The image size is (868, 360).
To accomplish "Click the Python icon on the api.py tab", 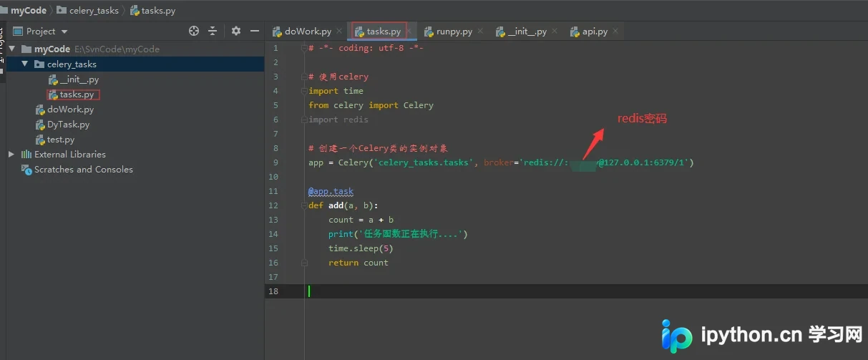I will click(575, 31).
